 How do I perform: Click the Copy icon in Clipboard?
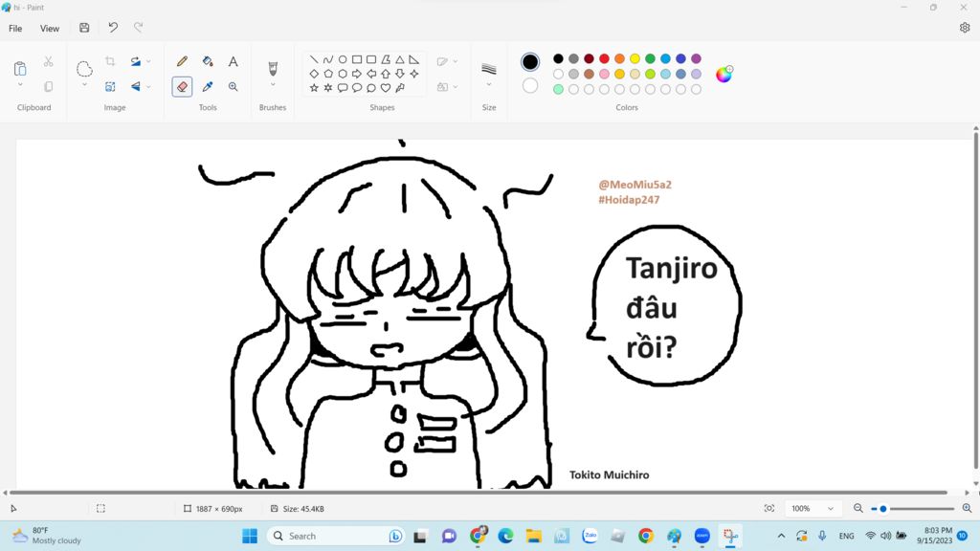(x=48, y=87)
